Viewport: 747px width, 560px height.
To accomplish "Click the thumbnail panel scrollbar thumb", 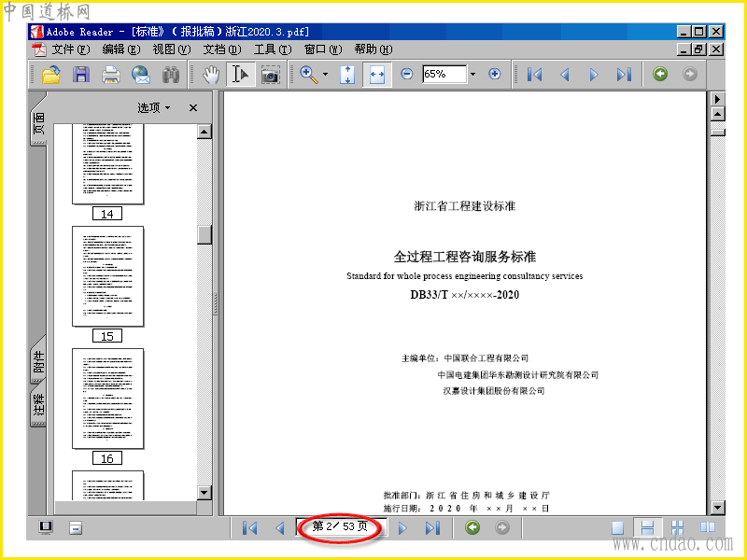I will pyautogui.click(x=204, y=234).
